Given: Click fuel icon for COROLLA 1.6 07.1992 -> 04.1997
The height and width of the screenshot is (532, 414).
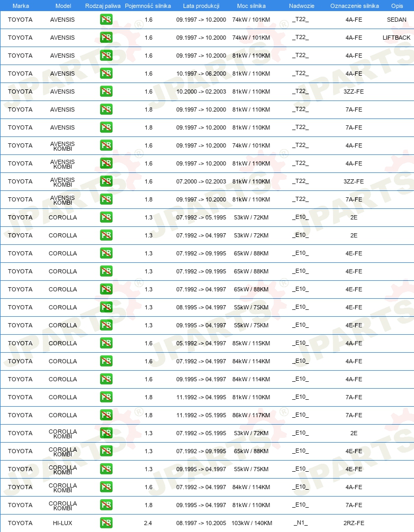Looking at the screenshot, I should coord(106,361).
